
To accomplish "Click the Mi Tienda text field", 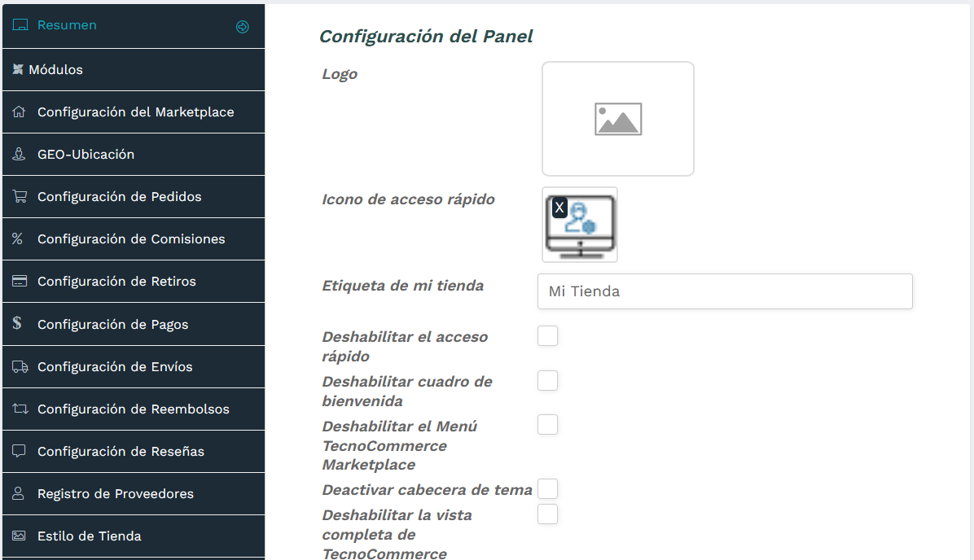I will (724, 291).
